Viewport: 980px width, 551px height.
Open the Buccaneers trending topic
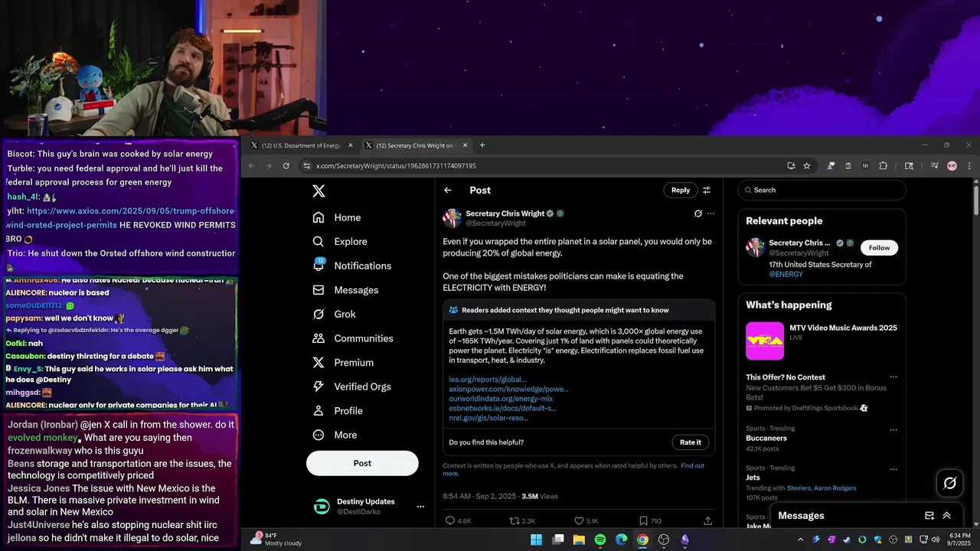pyautogui.click(x=766, y=439)
